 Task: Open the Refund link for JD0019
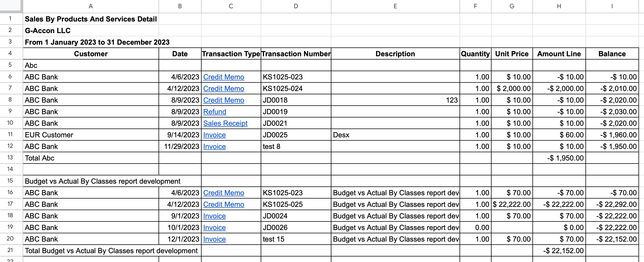[215, 112]
